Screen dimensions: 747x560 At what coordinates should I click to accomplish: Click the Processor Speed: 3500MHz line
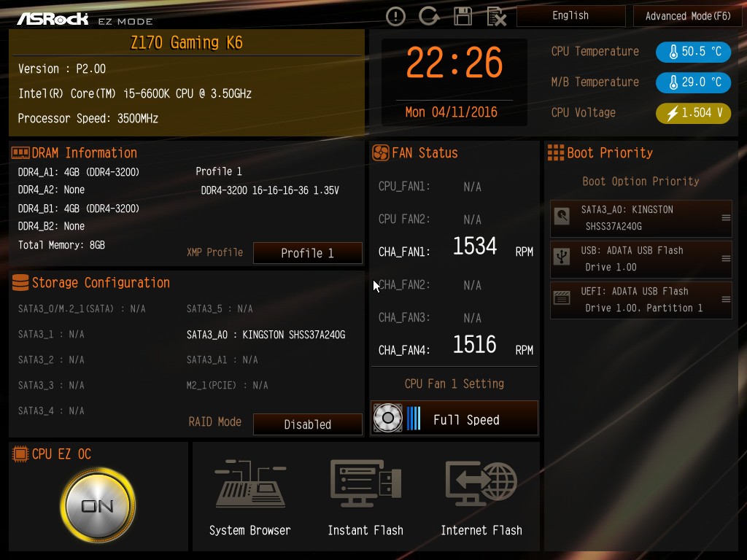click(x=88, y=119)
